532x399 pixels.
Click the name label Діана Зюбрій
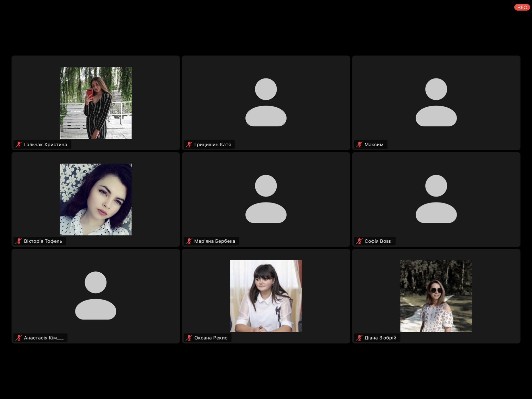coord(380,338)
